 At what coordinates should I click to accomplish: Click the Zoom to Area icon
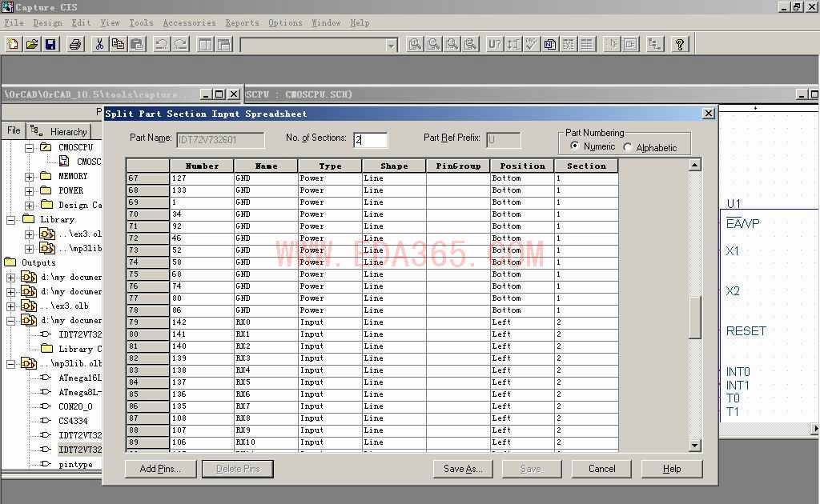(452, 44)
